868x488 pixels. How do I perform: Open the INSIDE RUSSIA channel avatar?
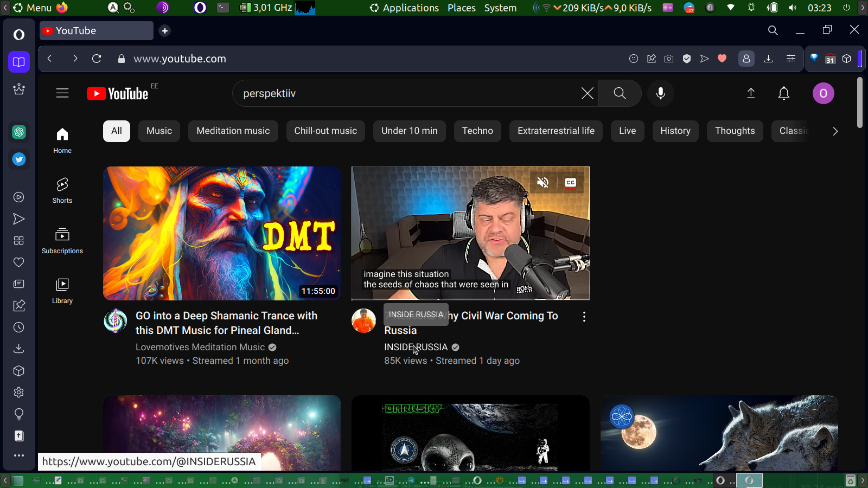[x=363, y=321]
